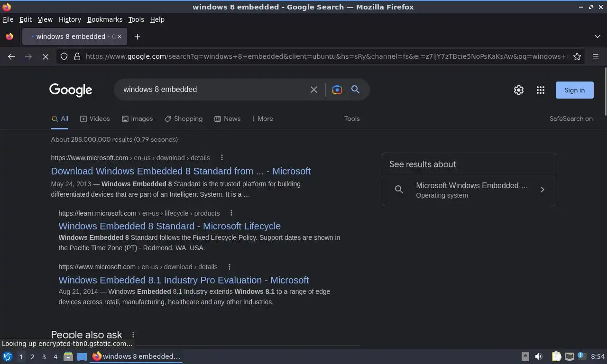Launch file manager from taskbar

pos(68,356)
